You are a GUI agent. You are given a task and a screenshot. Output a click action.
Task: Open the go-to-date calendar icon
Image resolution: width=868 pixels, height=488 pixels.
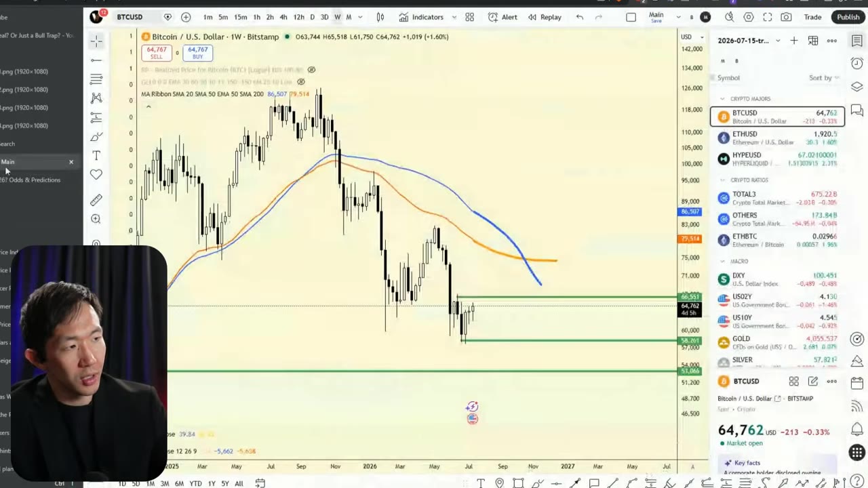[x=260, y=483]
